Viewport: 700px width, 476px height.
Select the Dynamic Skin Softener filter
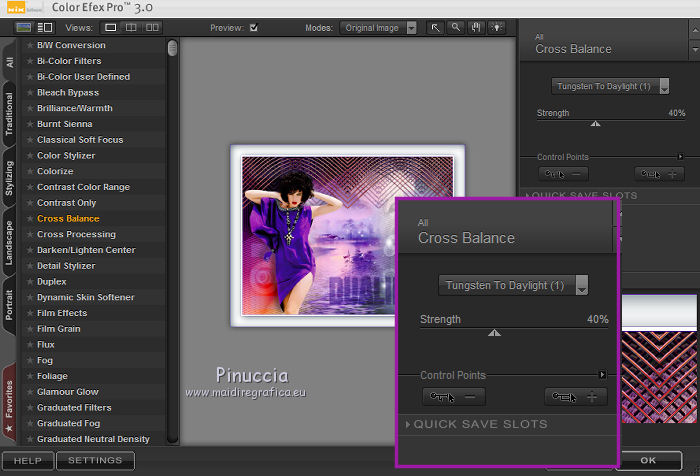(86, 297)
